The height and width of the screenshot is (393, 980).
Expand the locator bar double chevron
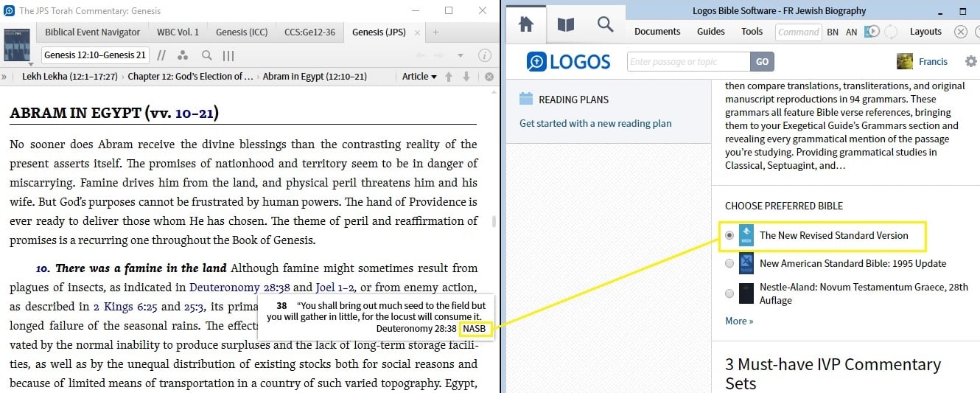point(4,77)
